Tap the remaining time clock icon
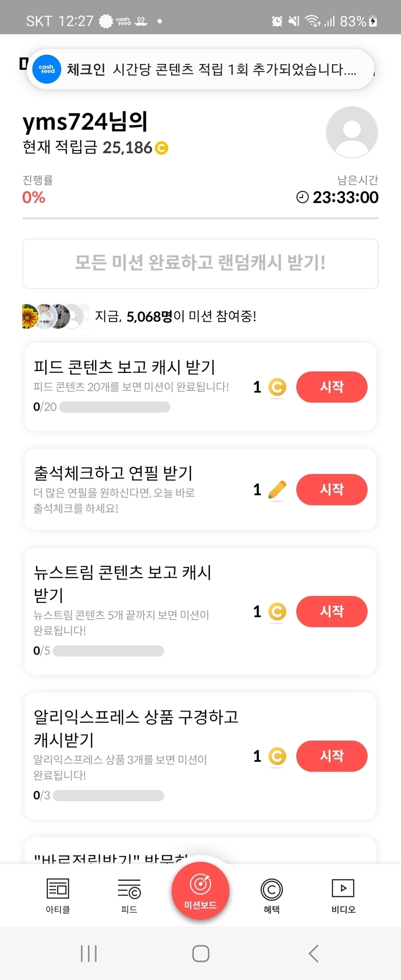The width and height of the screenshot is (401, 980). coord(302,197)
